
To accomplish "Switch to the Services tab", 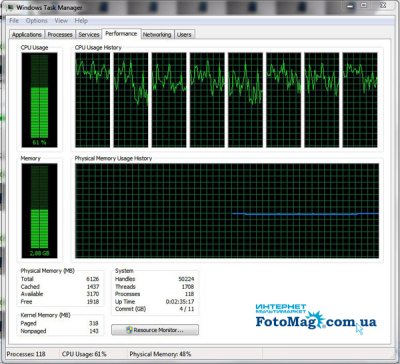I will pyautogui.click(x=89, y=35).
